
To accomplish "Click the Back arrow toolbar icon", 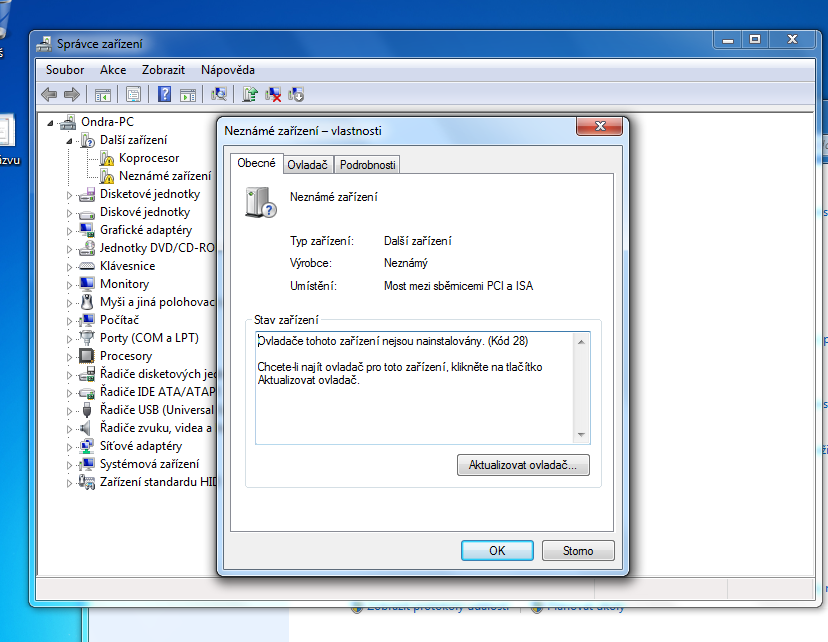I will click(x=49, y=95).
